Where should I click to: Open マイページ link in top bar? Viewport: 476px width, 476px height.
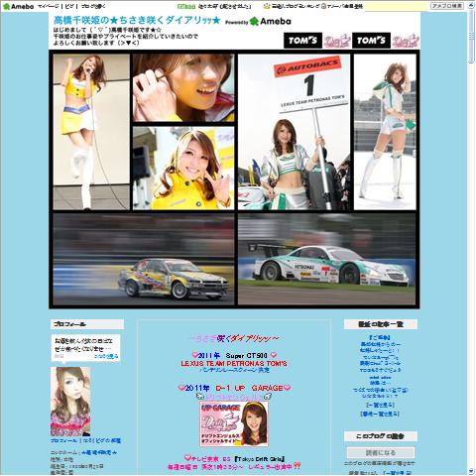point(49,6)
